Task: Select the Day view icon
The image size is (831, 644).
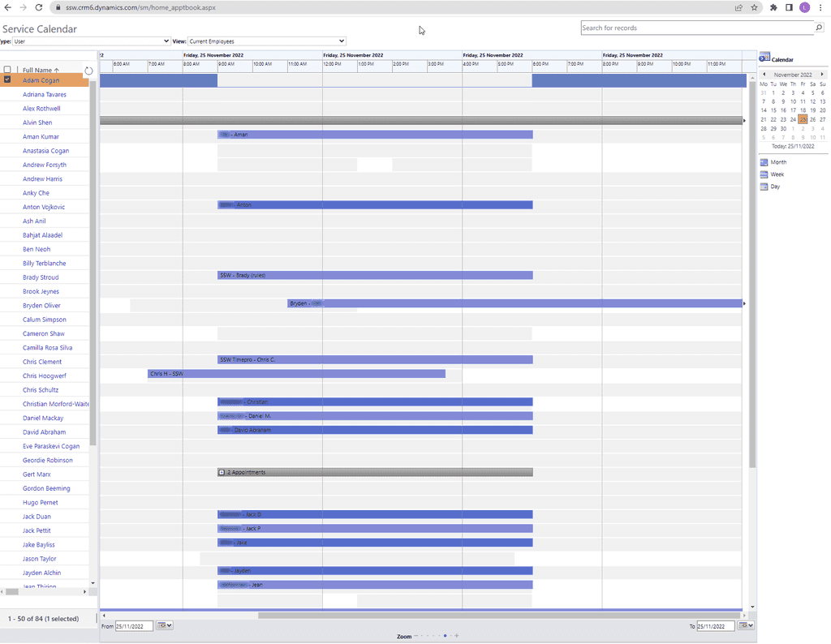Action: tap(763, 186)
